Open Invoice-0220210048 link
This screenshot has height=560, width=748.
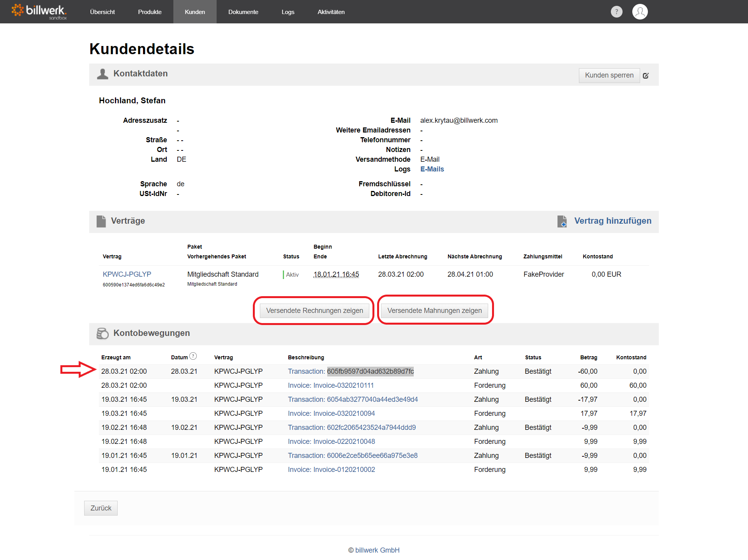(331, 442)
